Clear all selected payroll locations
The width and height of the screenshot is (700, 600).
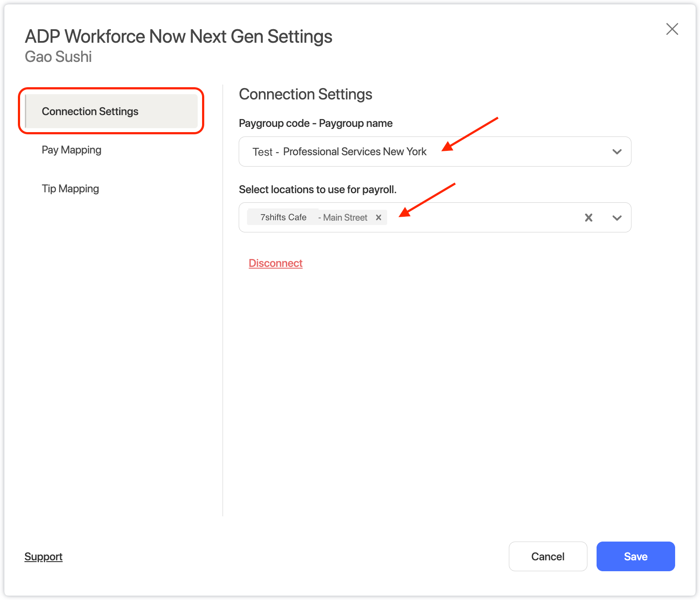point(588,218)
